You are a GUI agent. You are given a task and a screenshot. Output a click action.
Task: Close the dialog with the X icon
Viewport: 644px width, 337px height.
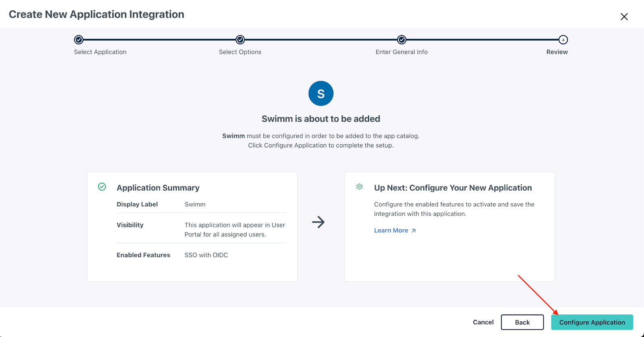[x=624, y=17]
